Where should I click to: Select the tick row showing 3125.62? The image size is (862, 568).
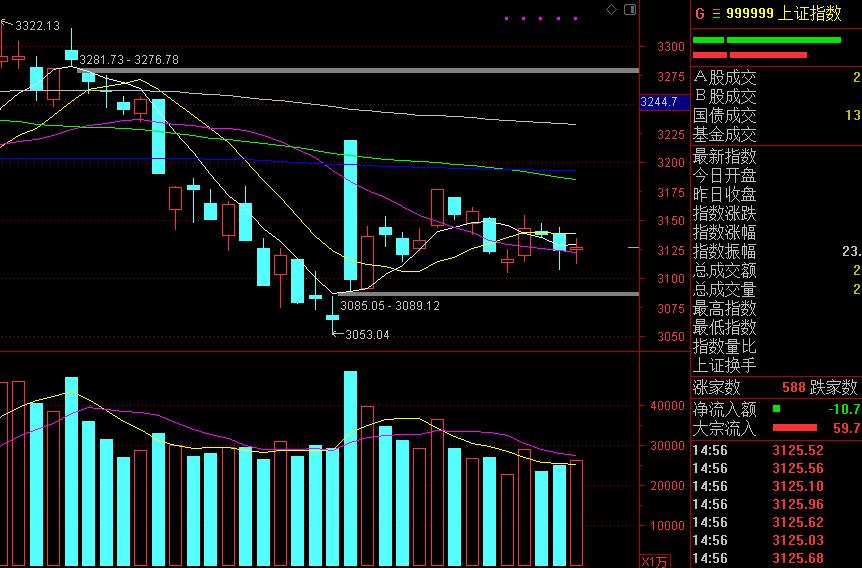[776, 522]
